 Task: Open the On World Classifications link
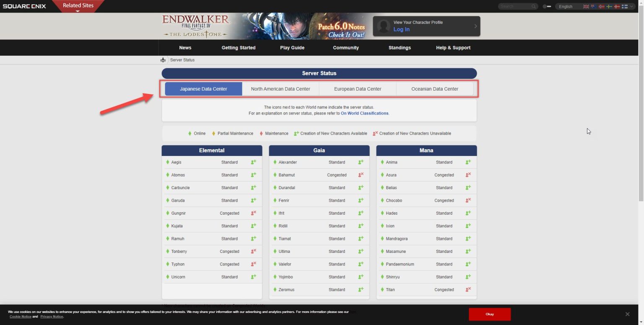click(364, 113)
